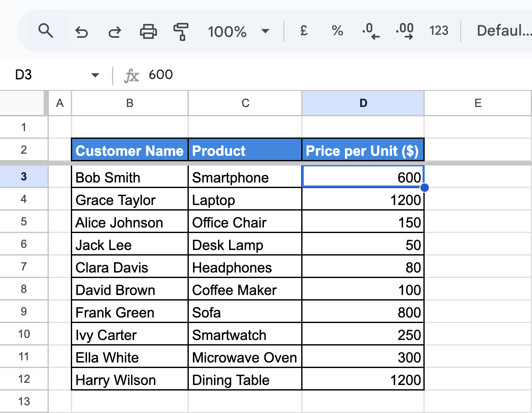
Task: Select the Office Chair cell
Action: (245, 222)
